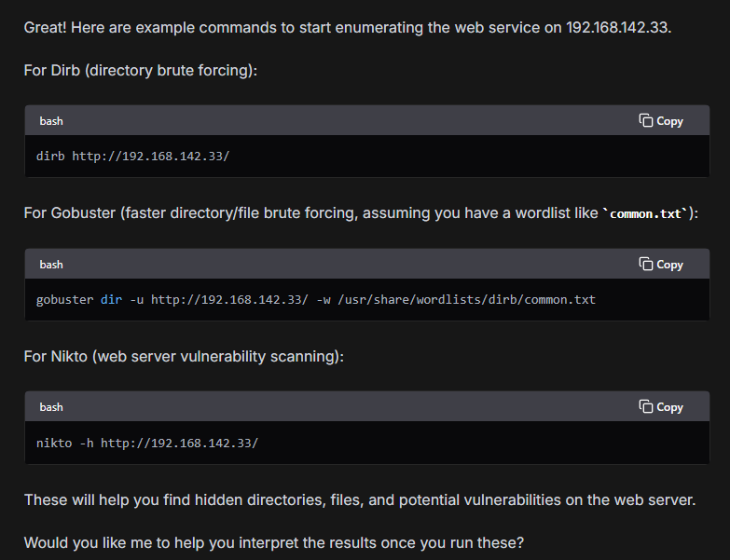Screen dimensions: 730x560
Task: Click the bash label of Gobuster block
Action: pos(51,265)
